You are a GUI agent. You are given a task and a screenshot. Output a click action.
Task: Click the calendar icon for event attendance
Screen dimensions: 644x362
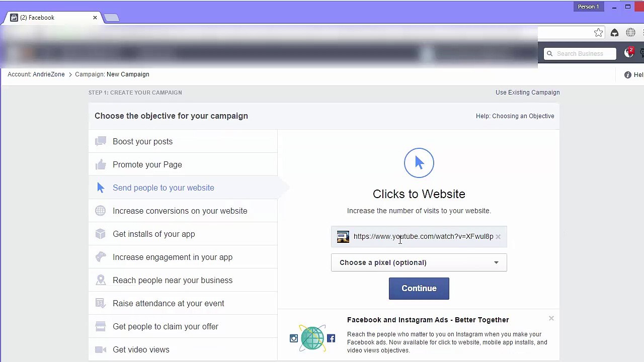(101, 303)
